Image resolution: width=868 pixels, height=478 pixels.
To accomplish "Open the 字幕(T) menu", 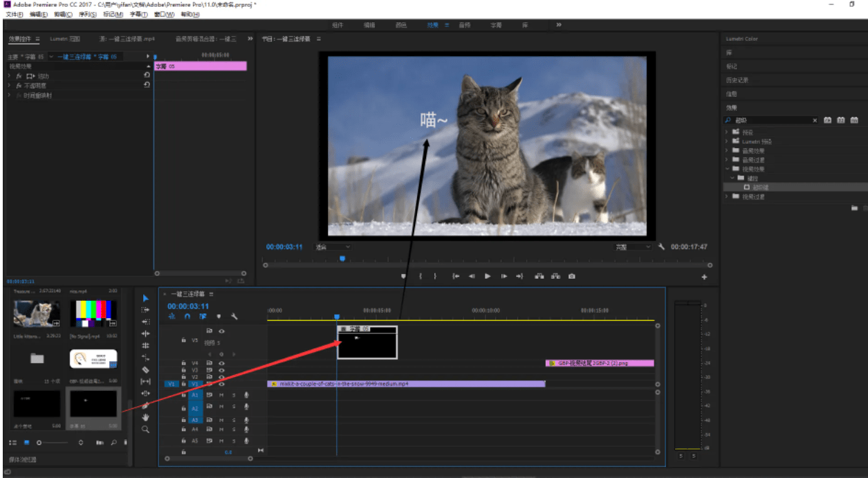I will 139,14.
